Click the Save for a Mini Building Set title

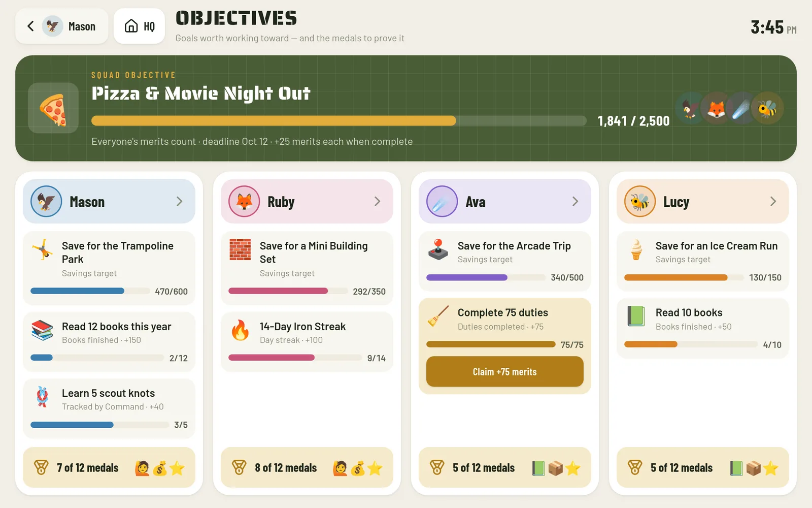[x=314, y=252]
